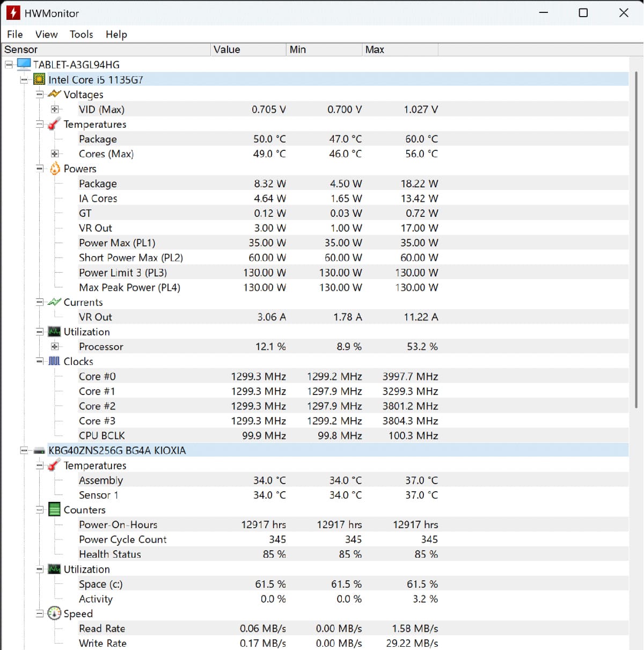This screenshot has height=650, width=644.
Task: Click the Clocks signal icon
Action: (54, 361)
